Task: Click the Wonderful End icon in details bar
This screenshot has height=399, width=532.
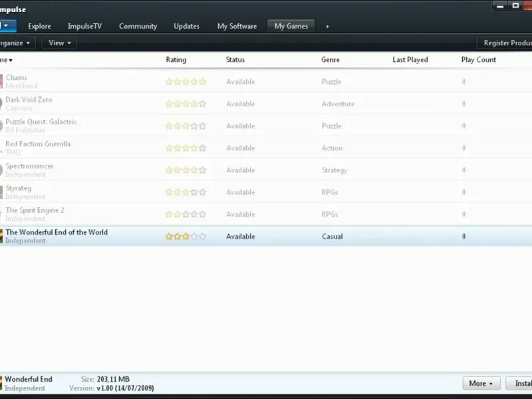Action: click(1, 384)
